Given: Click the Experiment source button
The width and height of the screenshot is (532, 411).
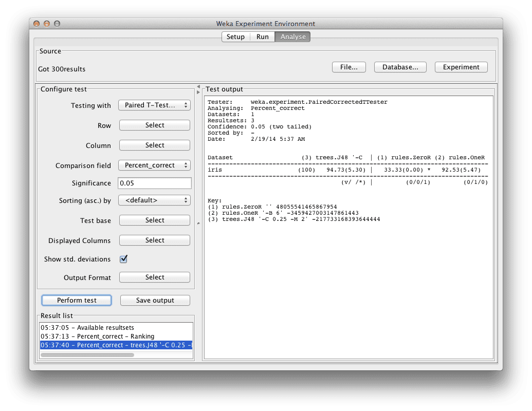Looking at the screenshot, I should [461, 67].
